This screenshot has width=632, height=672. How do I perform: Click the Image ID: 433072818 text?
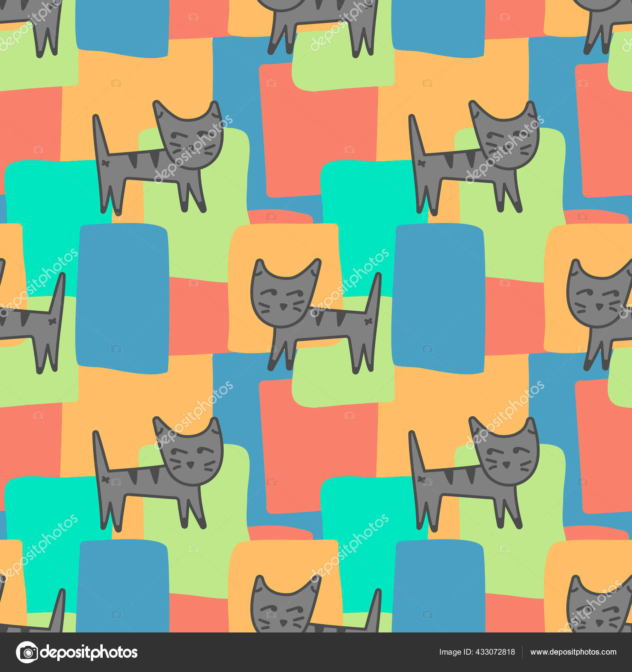[x=477, y=652]
